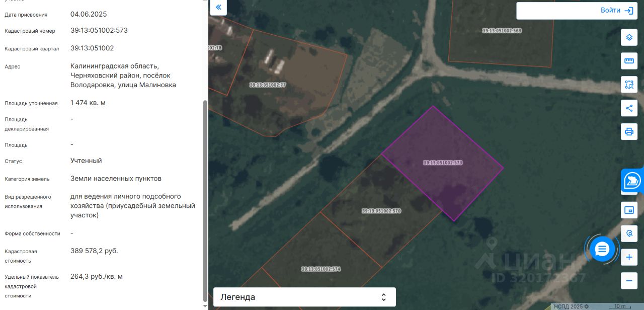Image resolution: width=644 pixels, height=310 pixels.
Task: Collapse the info panel with double-chevron button
Action: (x=218, y=7)
